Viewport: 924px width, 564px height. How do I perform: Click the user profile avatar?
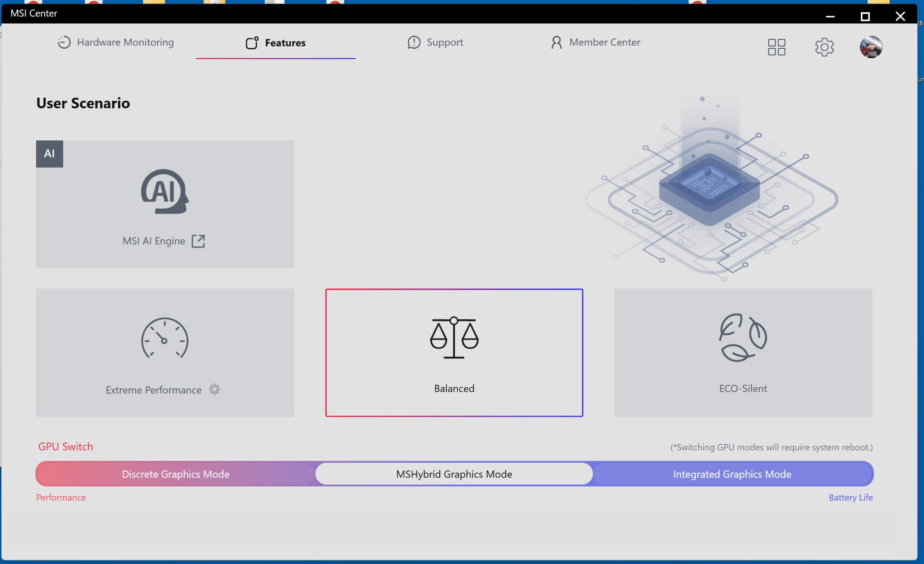point(871,47)
